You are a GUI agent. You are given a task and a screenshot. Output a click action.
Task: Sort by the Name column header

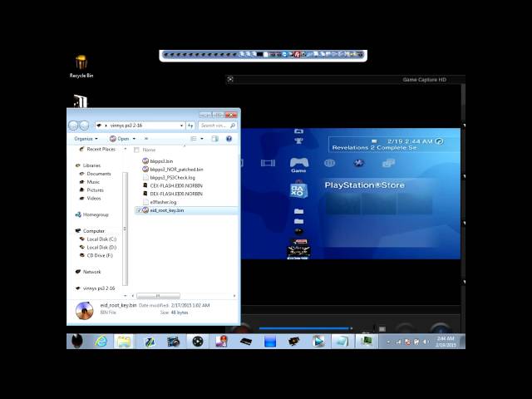pyautogui.click(x=149, y=150)
